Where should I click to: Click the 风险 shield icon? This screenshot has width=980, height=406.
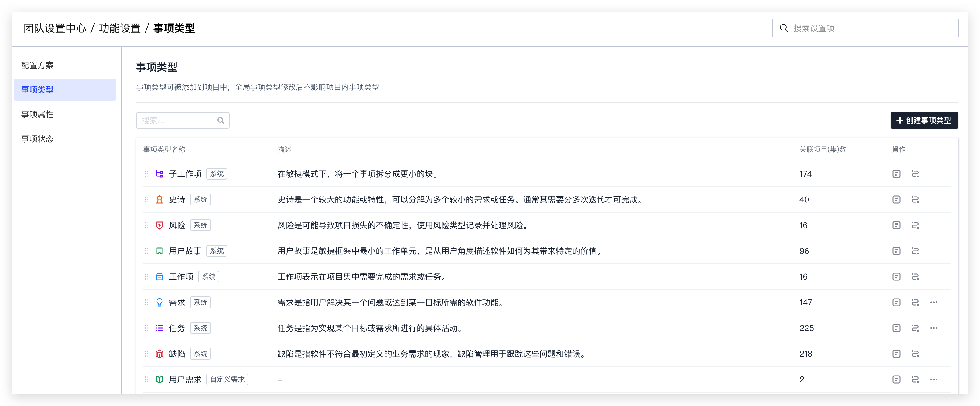(x=160, y=225)
